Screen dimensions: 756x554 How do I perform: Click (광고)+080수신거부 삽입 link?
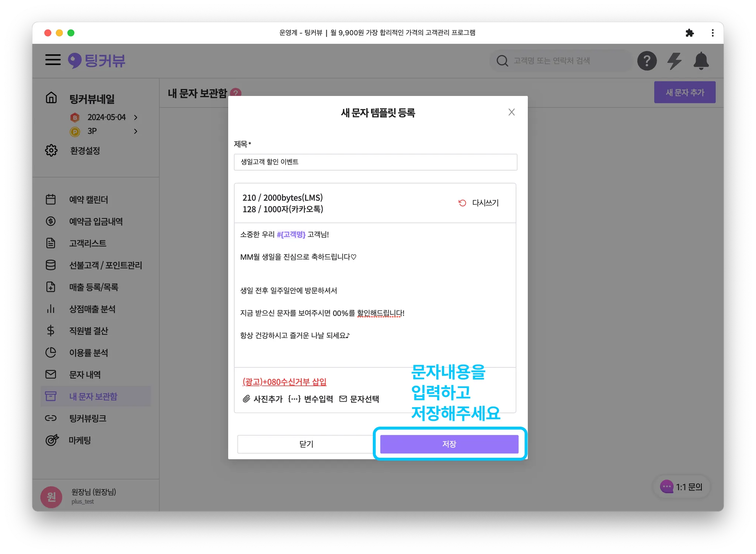click(284, 382)
